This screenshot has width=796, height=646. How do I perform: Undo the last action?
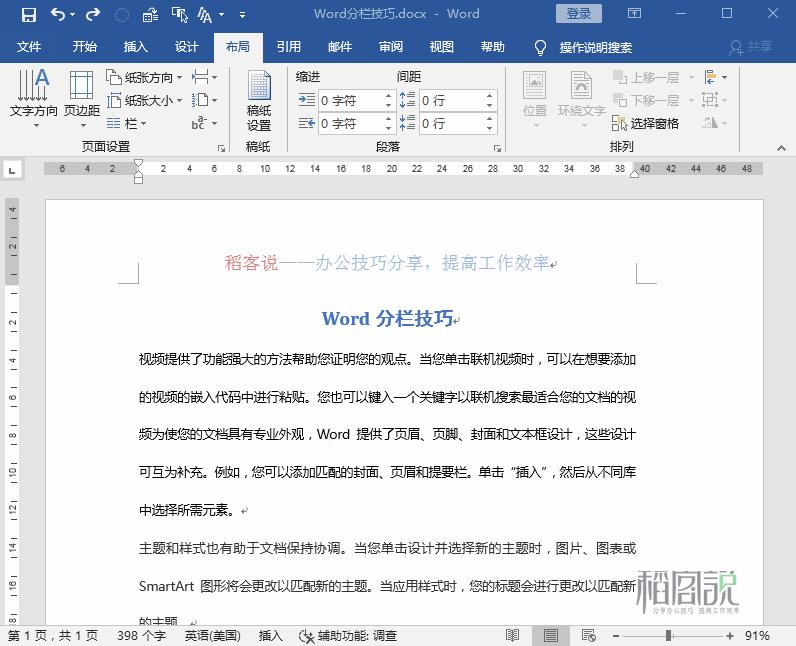(57, 14)
